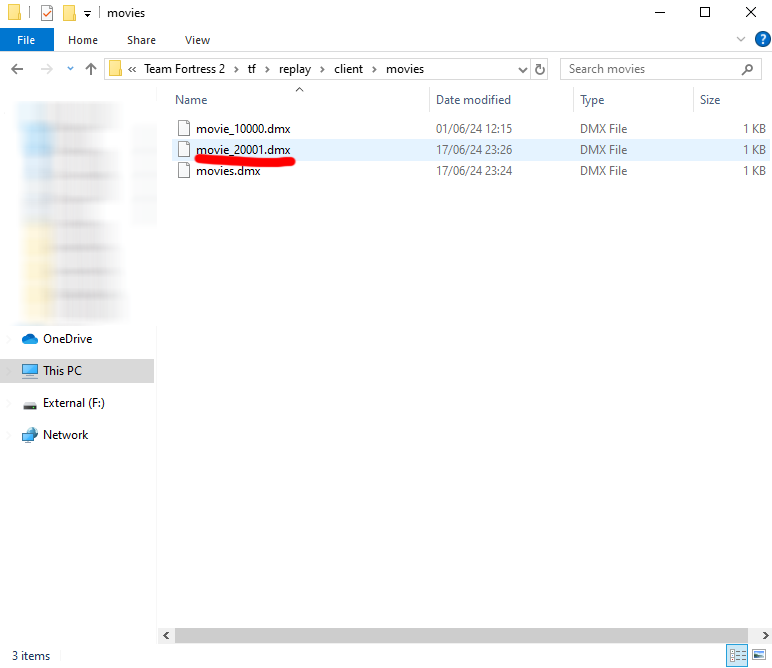This screenshot has width=772, height=668.
Task: Maximize the movies window
Action: pos(705,12)
